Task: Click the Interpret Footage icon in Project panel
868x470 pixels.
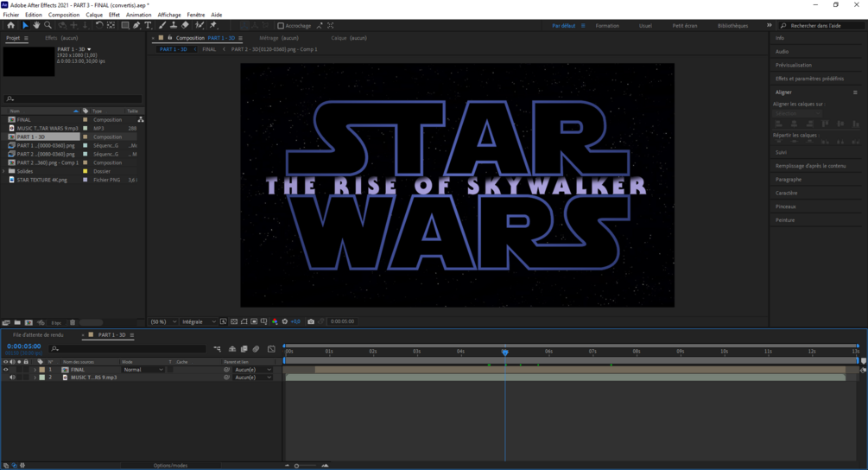Action: tap(6, 323)
